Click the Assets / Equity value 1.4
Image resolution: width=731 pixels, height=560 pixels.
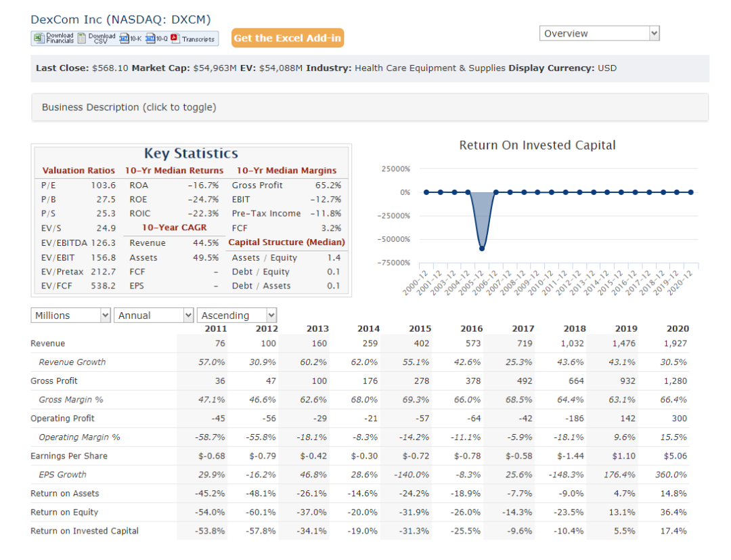pos(334,258)
